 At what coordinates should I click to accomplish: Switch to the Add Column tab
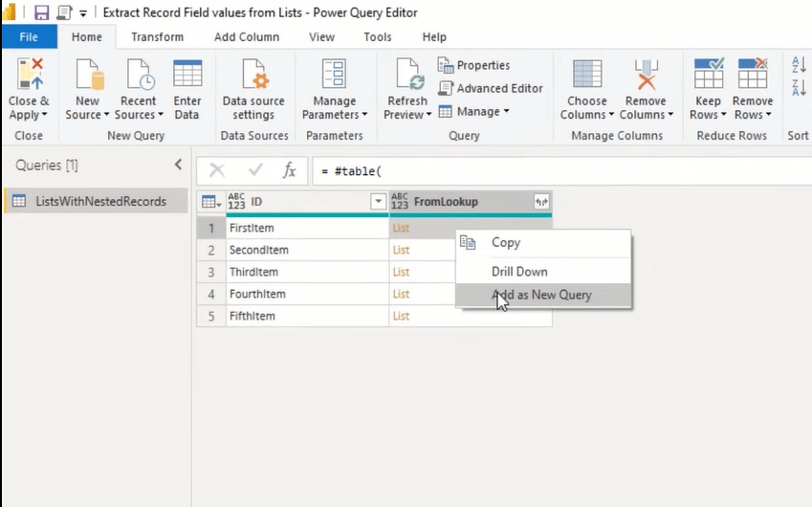pyautogui.click(x=247, y=36)
